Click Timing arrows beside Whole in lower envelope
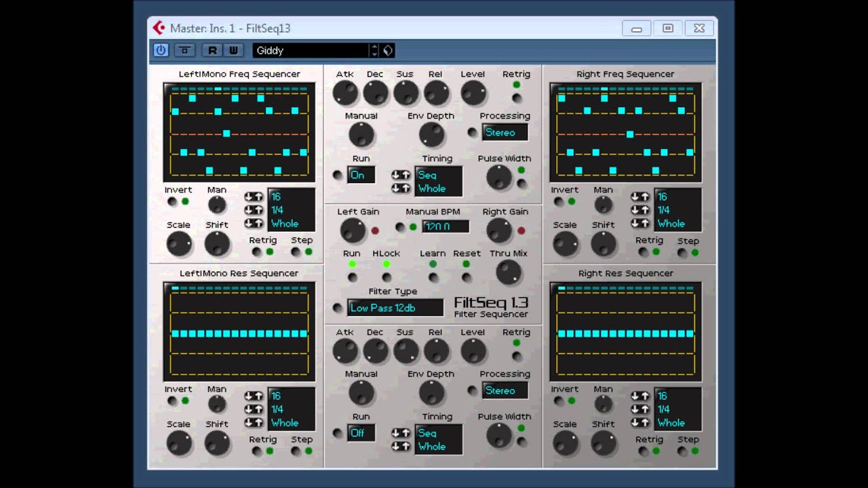The image size is (868, 488). [x=401, y=446]
